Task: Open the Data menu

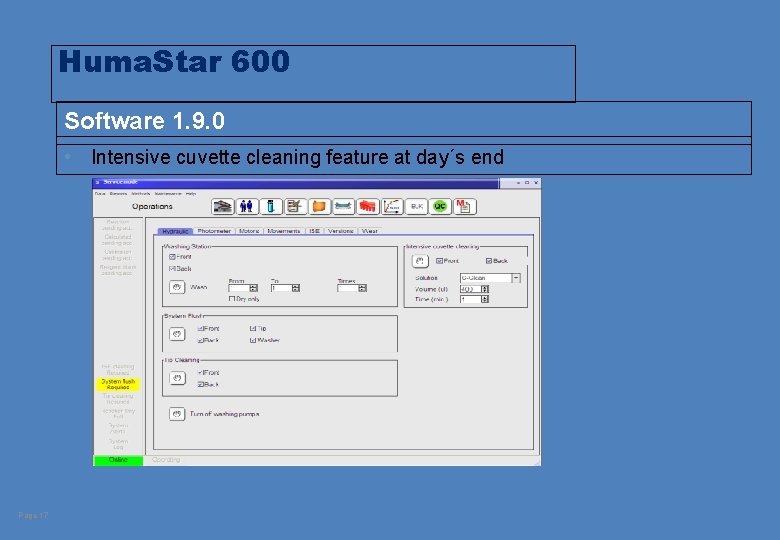Action: tap(100, 193)
